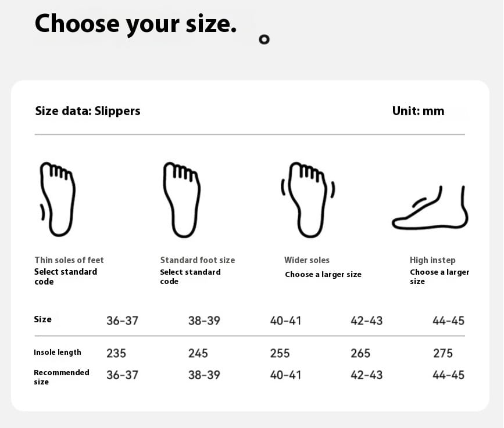This screenshot has width=504, height=428.
Task: Click the 235 insole length value
Action: coord(116,353)
